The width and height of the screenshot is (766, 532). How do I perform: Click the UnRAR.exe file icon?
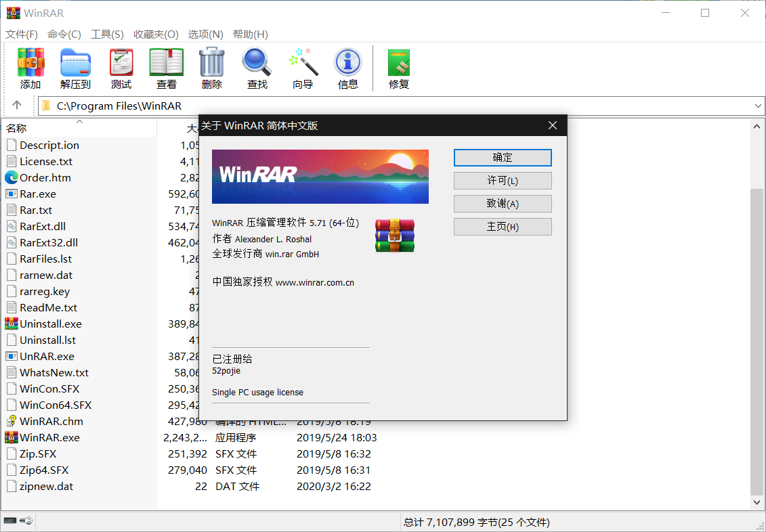12,356
